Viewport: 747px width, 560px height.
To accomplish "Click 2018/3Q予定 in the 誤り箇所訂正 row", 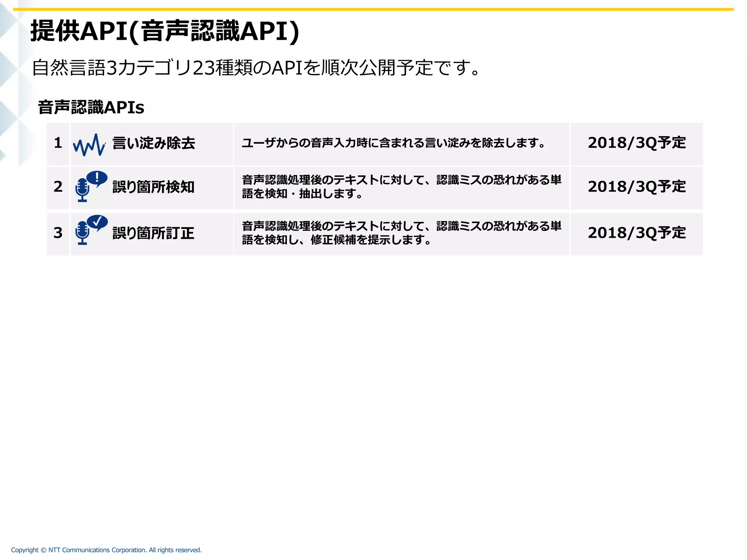I will point(637,233).
